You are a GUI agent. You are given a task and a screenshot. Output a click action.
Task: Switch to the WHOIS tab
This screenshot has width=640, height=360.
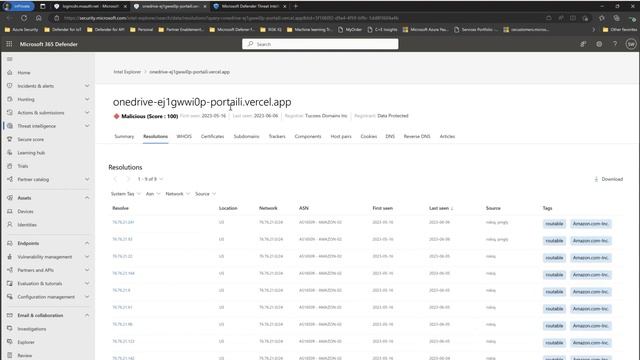pyautogui.click(x=184, y=136)
